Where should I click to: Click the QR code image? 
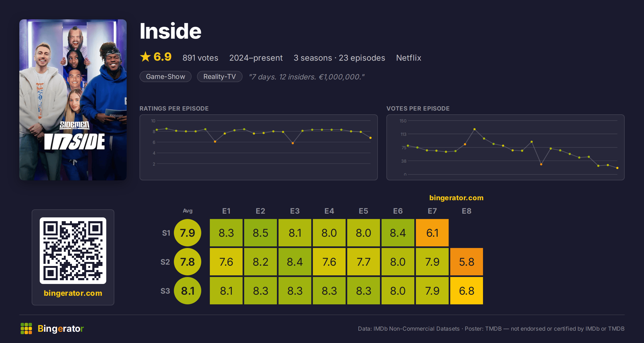tap(73, 251)
